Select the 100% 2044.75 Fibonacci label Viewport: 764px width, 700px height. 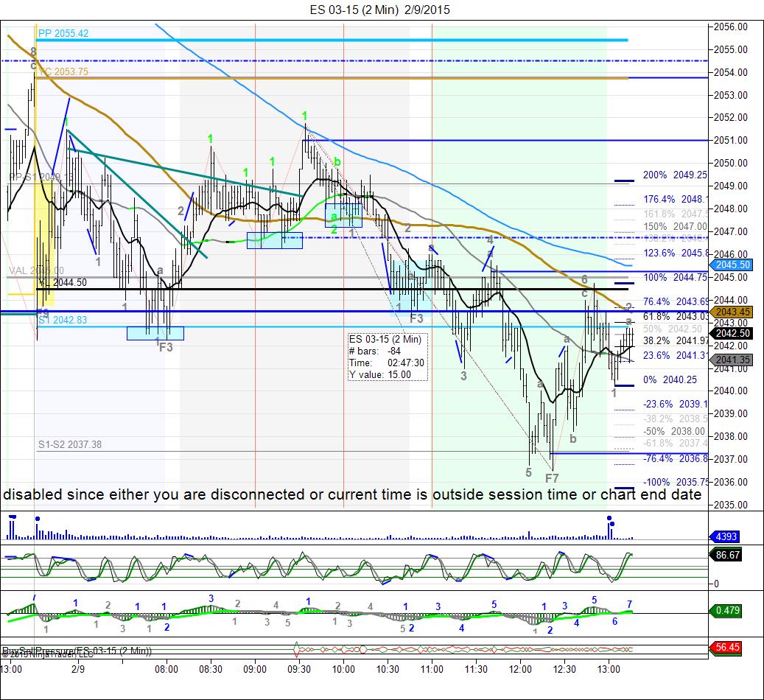click(675, 277)
